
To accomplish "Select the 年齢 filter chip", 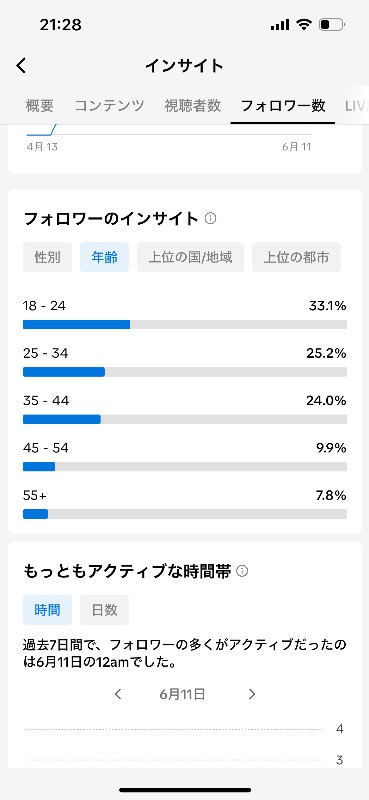I will click(x=105, y=257).
